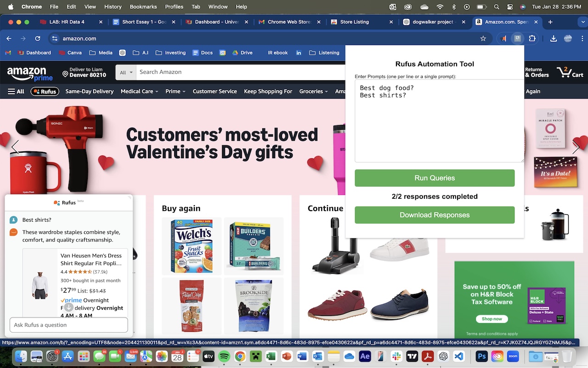This screenshot has height=368, width=588.
Task: Open the Builders protein bar product
Action: [254, 246]
